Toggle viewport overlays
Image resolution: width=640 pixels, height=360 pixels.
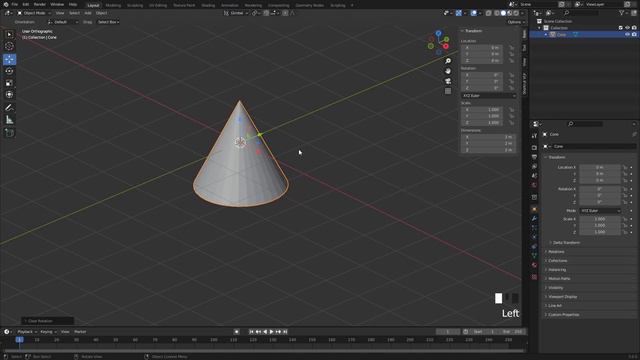pos(473,13)
